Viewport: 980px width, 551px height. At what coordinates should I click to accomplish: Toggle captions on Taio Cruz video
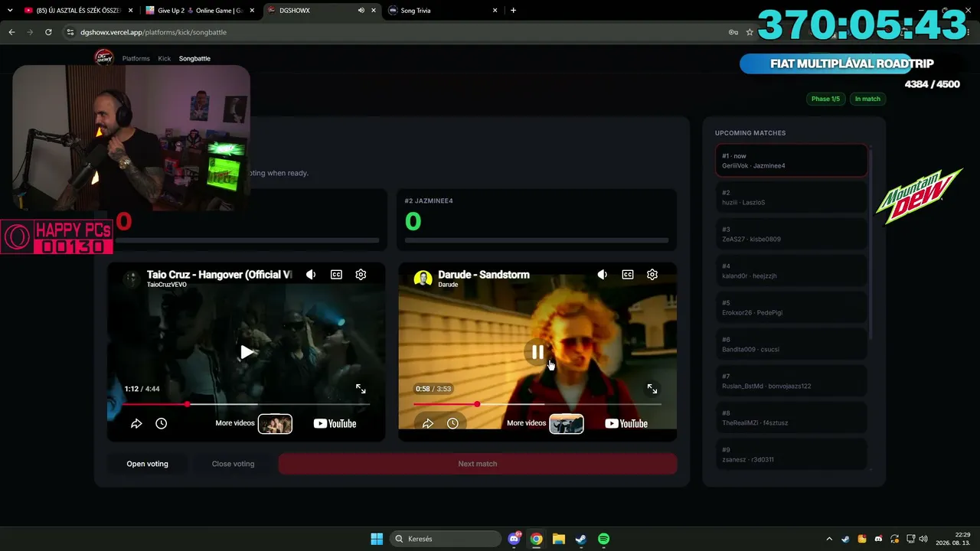tap(336, 275)
